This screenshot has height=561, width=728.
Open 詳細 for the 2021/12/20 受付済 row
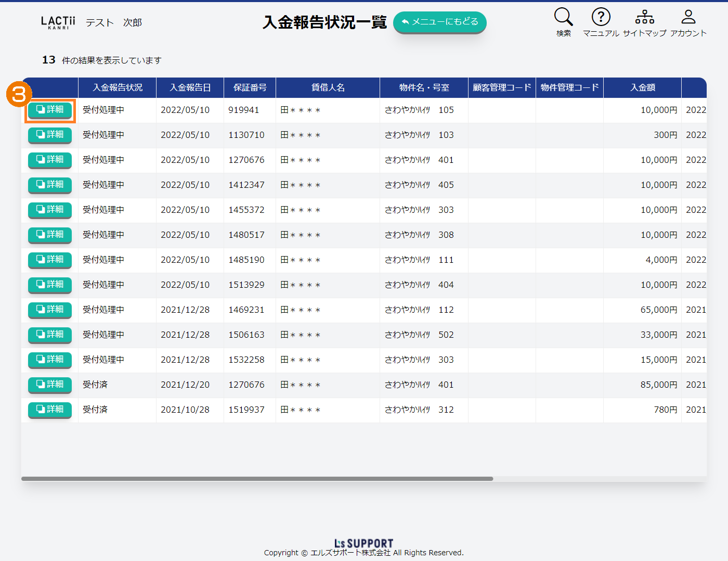point(50,385)
